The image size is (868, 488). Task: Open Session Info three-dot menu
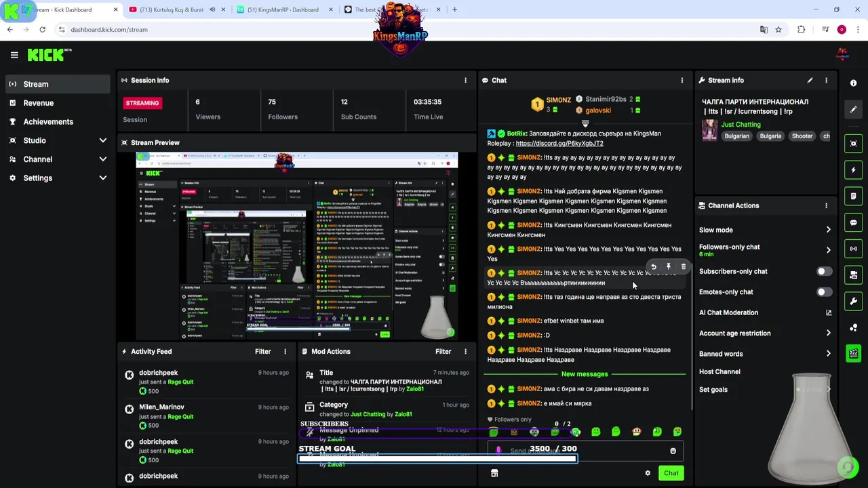465,80
